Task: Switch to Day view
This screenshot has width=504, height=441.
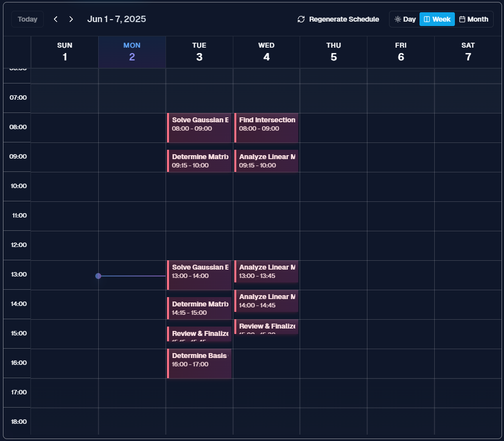Action: point(405,19)
